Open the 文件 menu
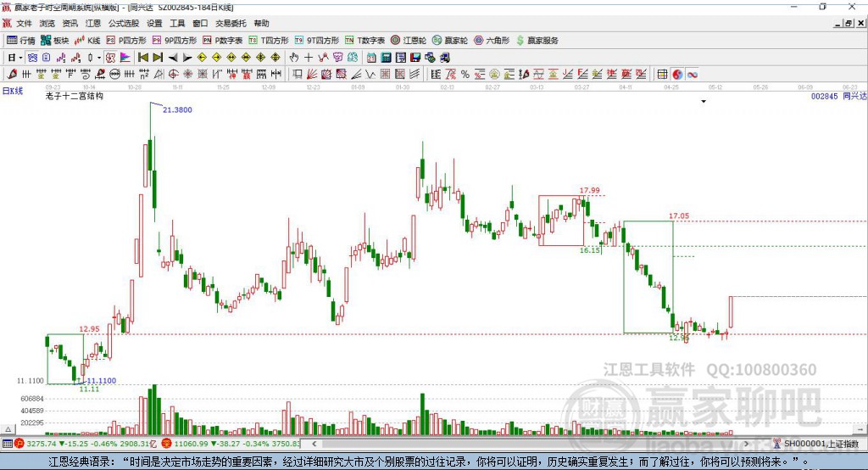Image resolution: width=868 pixels, height=470 pixels. pos(24,23)
